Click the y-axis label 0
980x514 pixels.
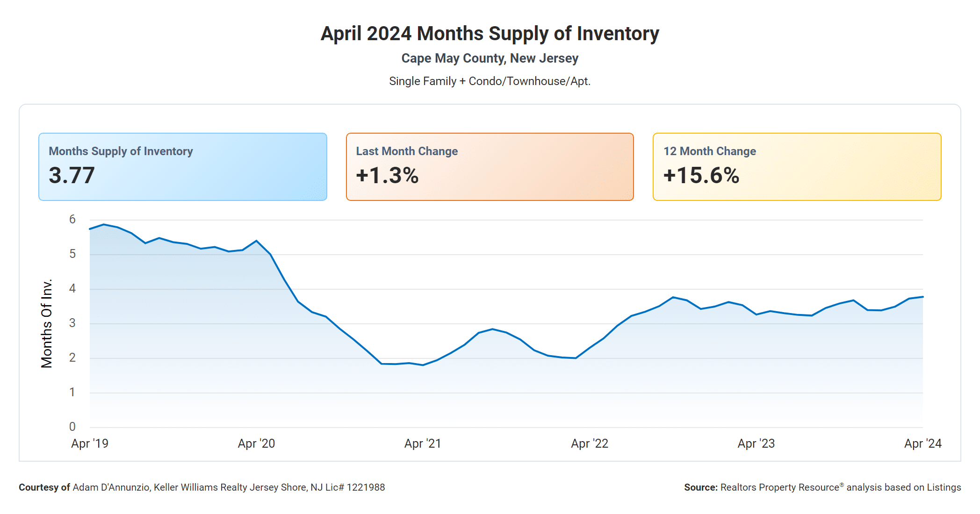pos(72,427)
